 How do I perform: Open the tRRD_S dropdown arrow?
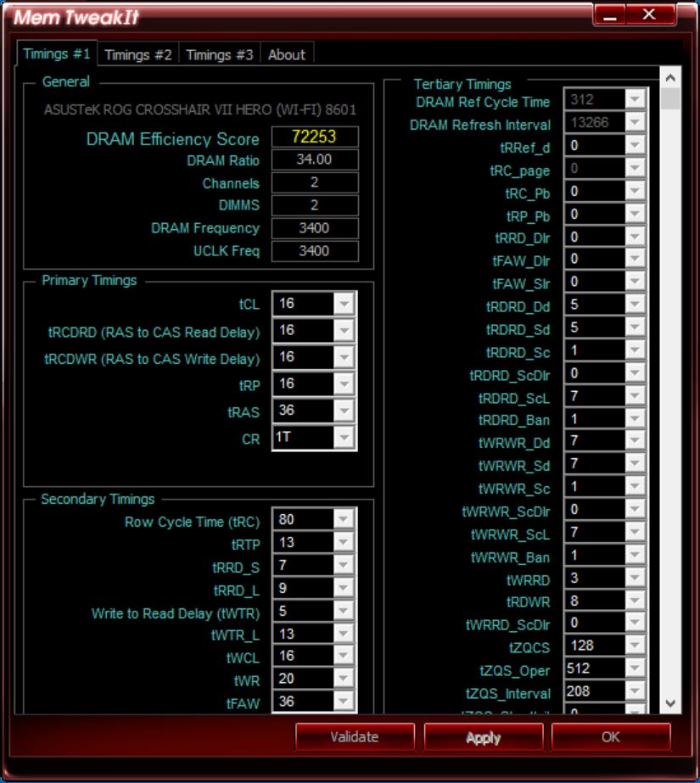point(344,565)
